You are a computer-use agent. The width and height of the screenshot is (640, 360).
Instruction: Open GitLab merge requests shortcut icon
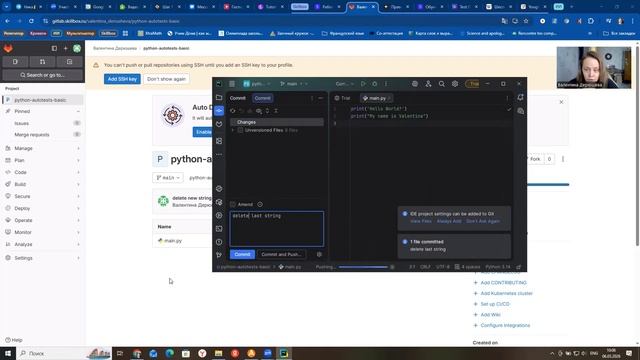pos(42,62)
